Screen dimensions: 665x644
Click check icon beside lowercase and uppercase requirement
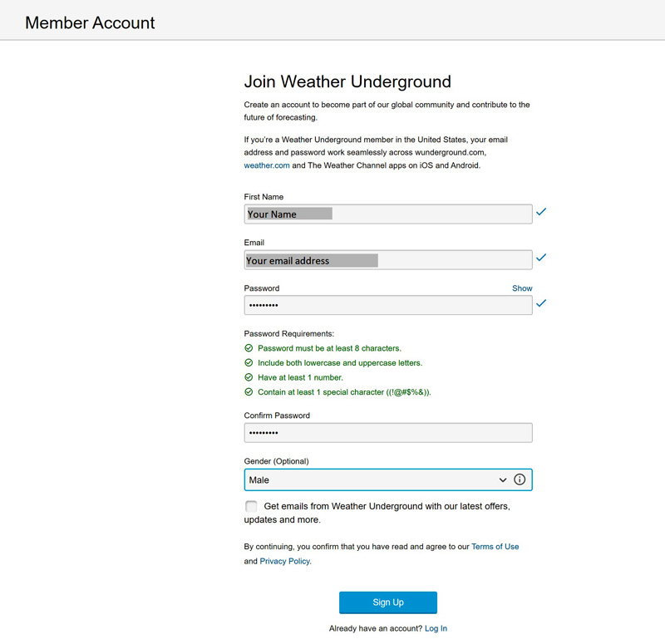(249, 363)
